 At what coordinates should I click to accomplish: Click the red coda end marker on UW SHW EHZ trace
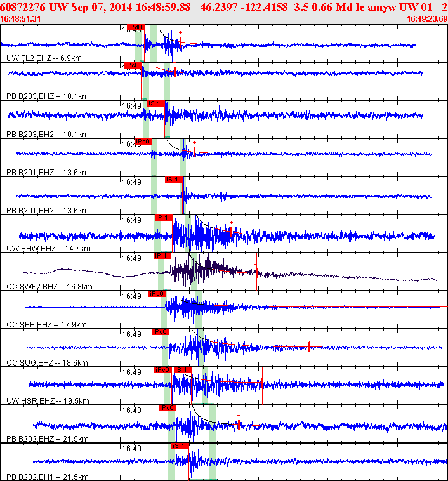coord(231,232)
